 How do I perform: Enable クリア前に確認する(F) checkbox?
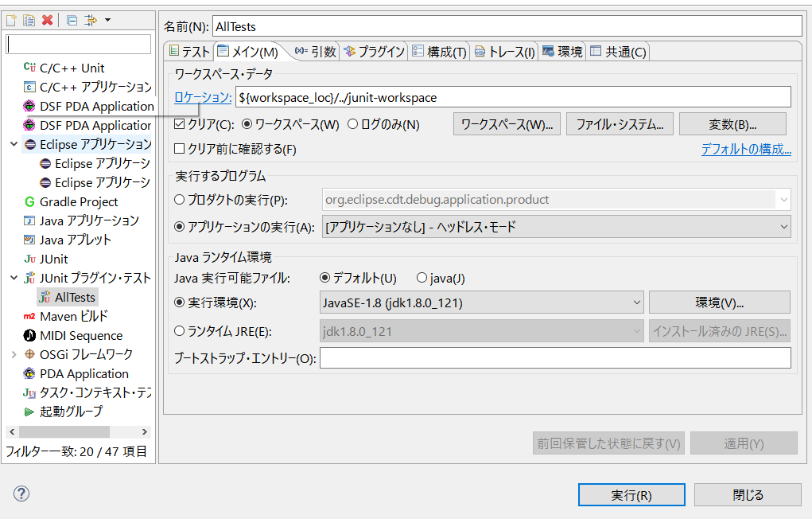click(180, 150)
